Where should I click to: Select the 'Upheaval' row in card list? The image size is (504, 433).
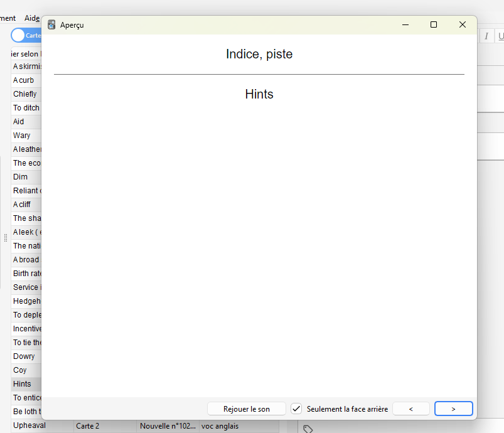tap(29, 425)
